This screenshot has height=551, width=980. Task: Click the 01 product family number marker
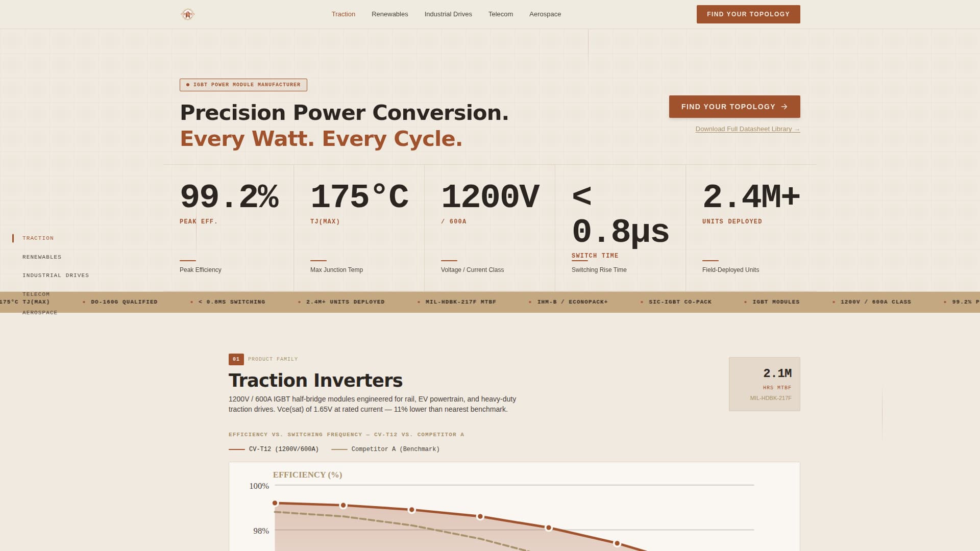236,359
